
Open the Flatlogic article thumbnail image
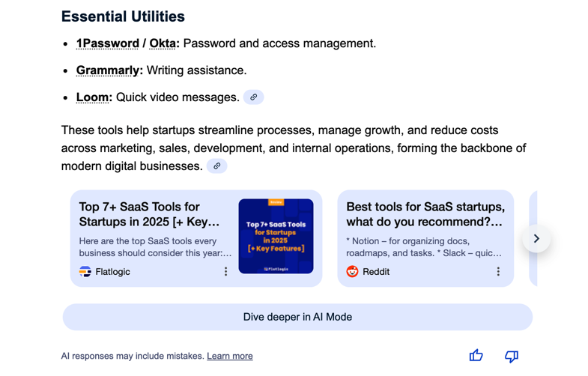(x=276, y=236)
